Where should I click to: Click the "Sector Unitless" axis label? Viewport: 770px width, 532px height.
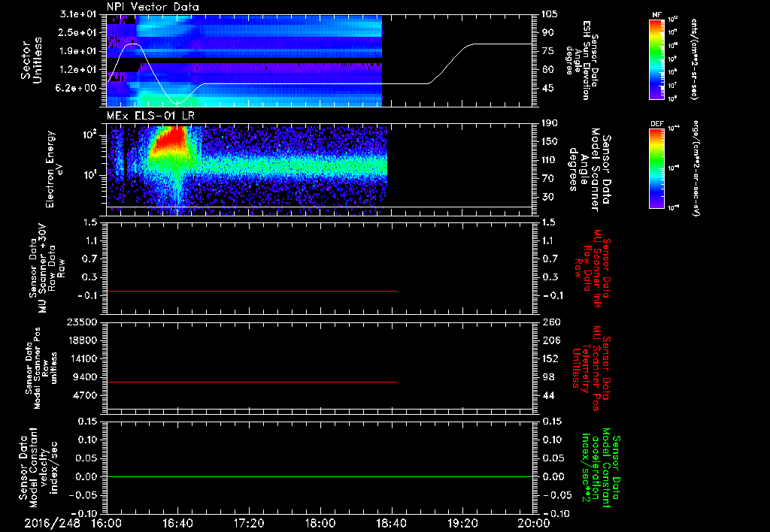[31, 60]
